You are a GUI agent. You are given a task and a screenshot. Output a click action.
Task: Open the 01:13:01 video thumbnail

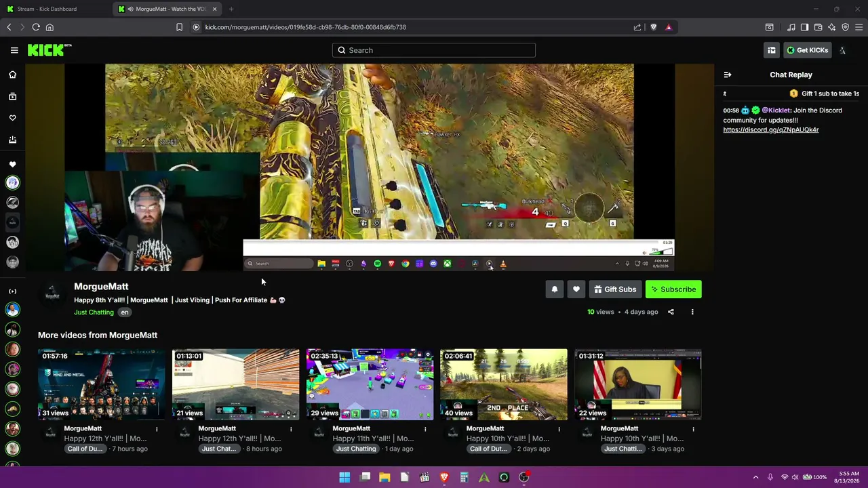pyautogui.click(x=235, y=384)
